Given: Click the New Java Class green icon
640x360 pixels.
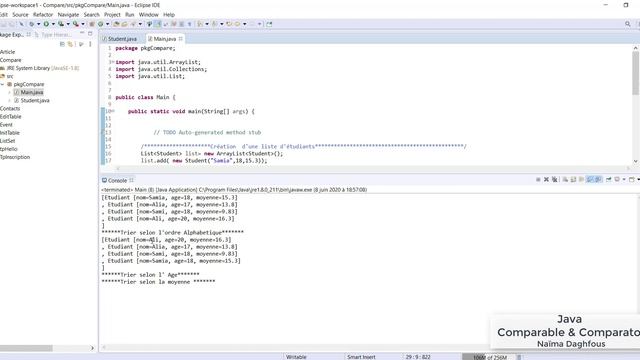Looking at the screenshot, I should click(100, 24).
